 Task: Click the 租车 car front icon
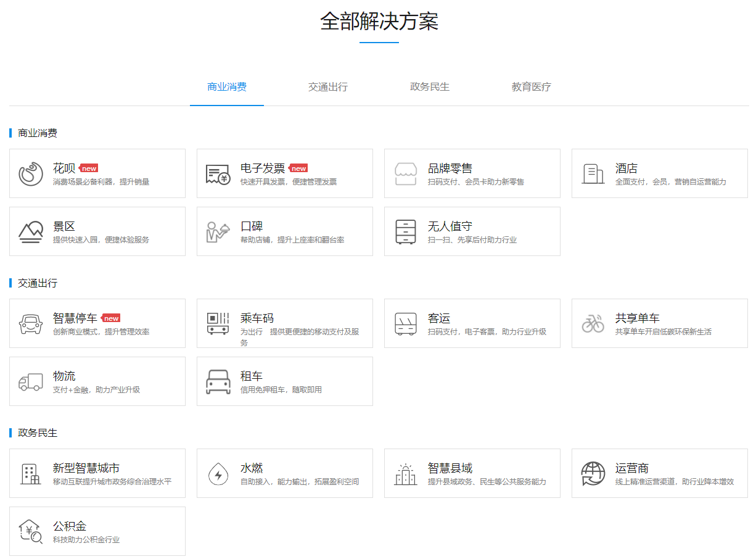point(218,382)
